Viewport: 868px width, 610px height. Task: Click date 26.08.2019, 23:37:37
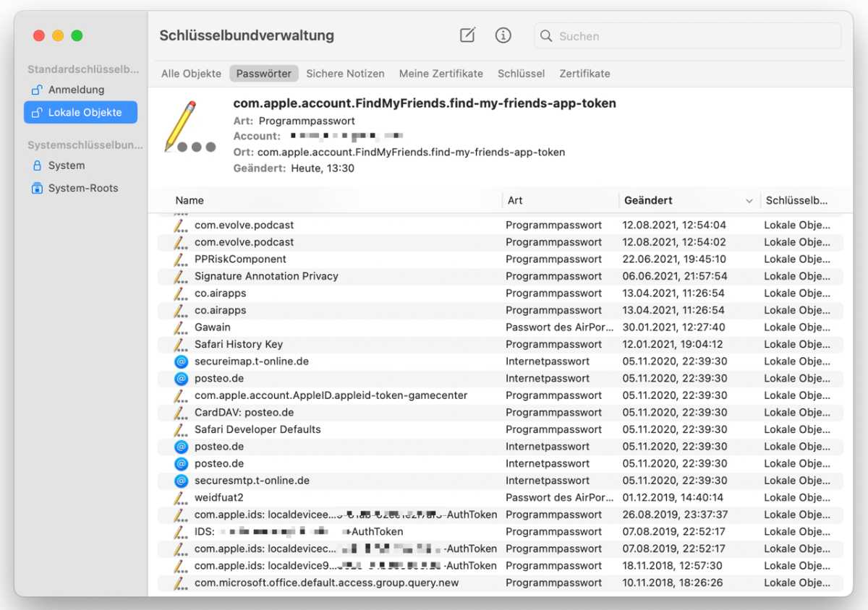click(674, 515)
